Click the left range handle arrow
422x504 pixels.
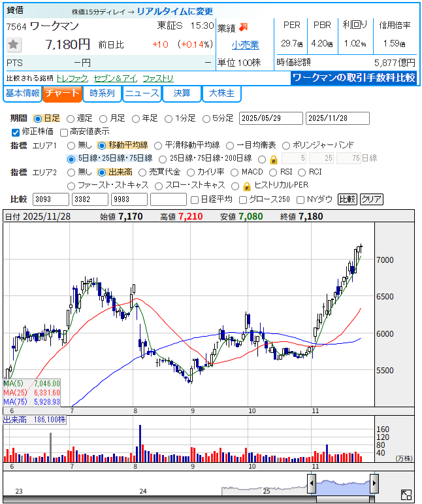click(311, 483)
